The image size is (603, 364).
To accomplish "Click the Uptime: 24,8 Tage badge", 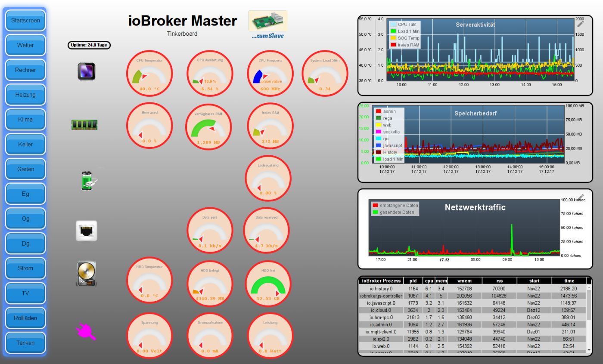I will point(89,45).
